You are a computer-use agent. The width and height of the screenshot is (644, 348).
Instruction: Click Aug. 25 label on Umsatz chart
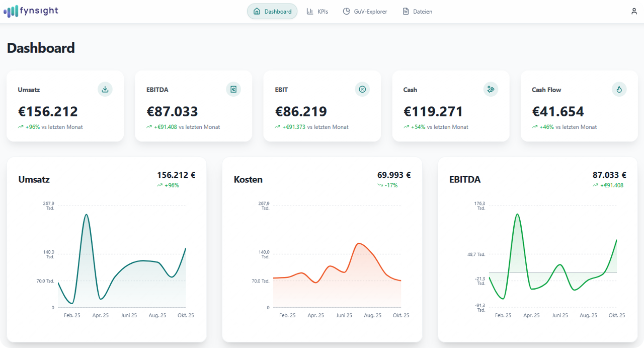[x=157, y=315]
